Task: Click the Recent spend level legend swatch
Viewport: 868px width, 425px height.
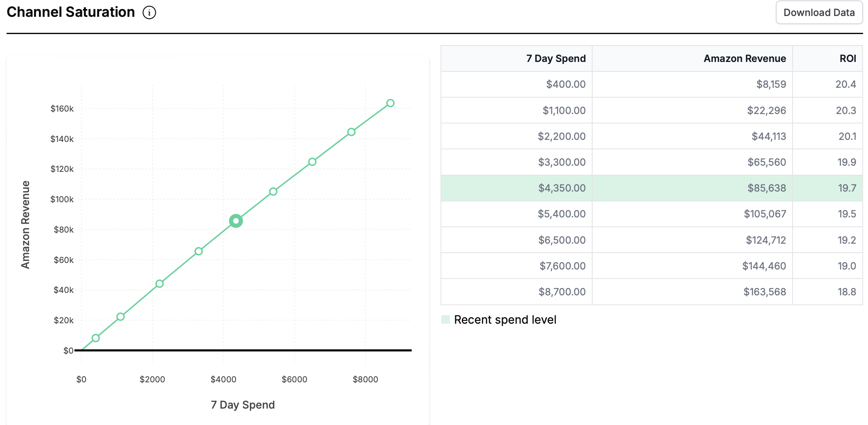Action: 445,320
